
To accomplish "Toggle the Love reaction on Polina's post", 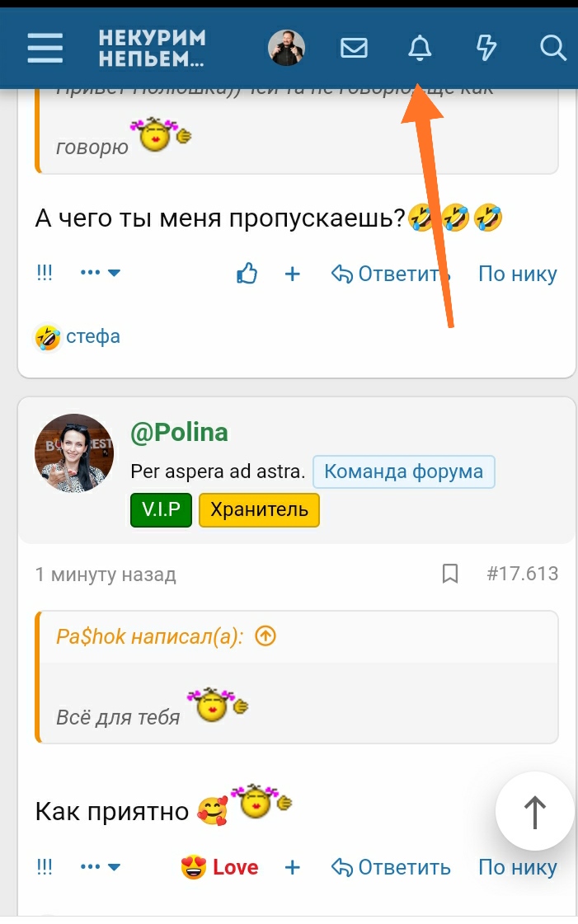I will (220, 867).
